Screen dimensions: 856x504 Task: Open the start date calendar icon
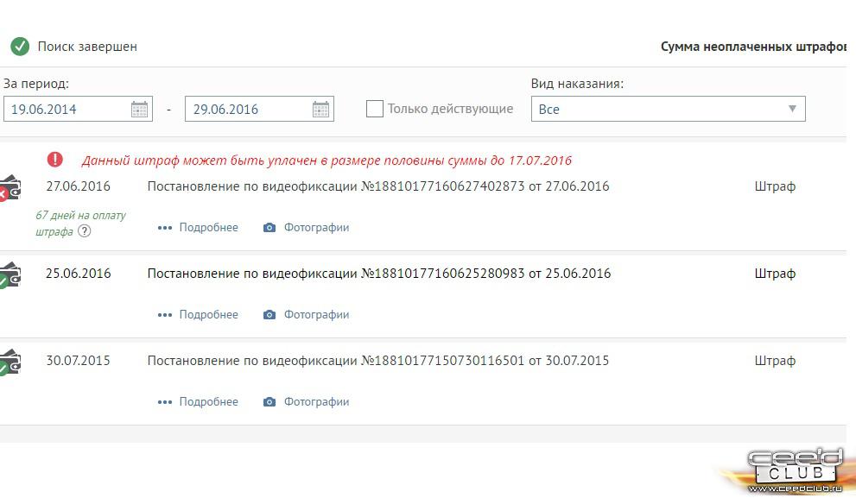(139, 109)
